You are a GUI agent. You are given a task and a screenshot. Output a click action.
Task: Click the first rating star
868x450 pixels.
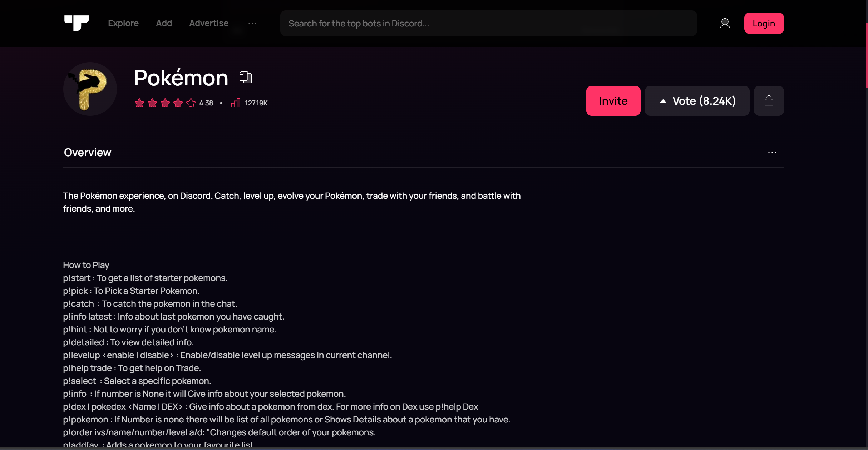pos(139,103)
